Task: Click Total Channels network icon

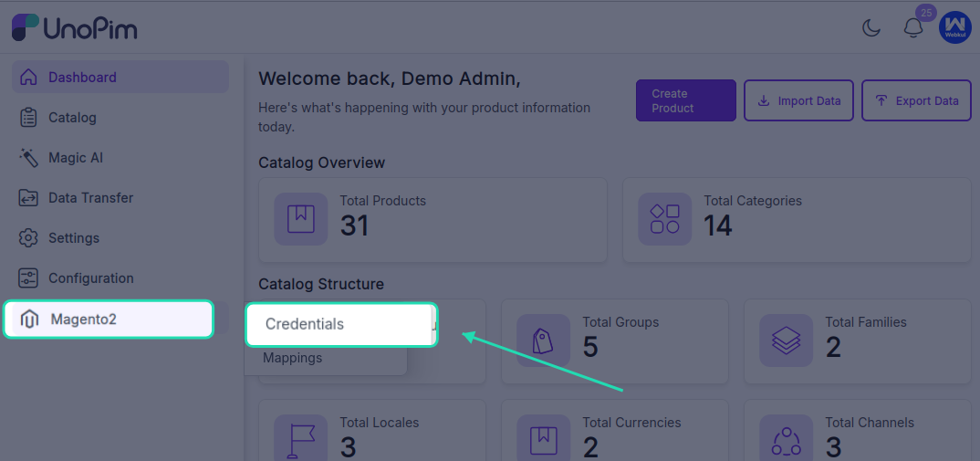Action: coord(787,438)
